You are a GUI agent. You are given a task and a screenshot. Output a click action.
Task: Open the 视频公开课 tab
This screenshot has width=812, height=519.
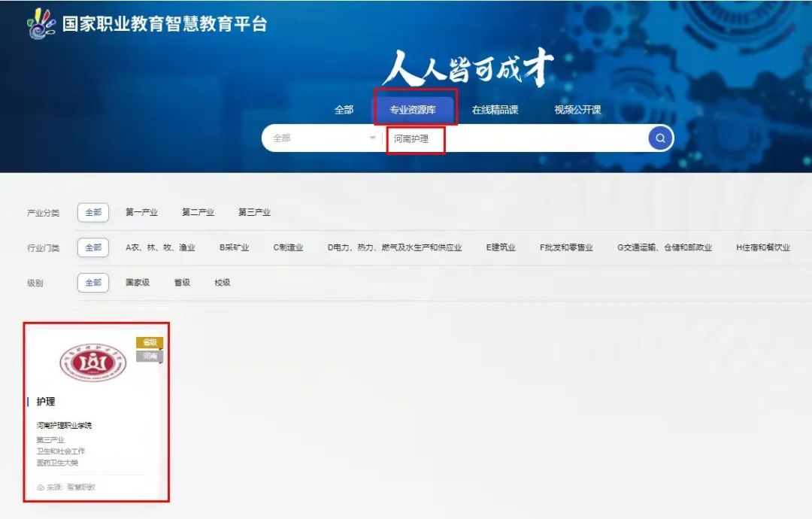coord(577,110)
